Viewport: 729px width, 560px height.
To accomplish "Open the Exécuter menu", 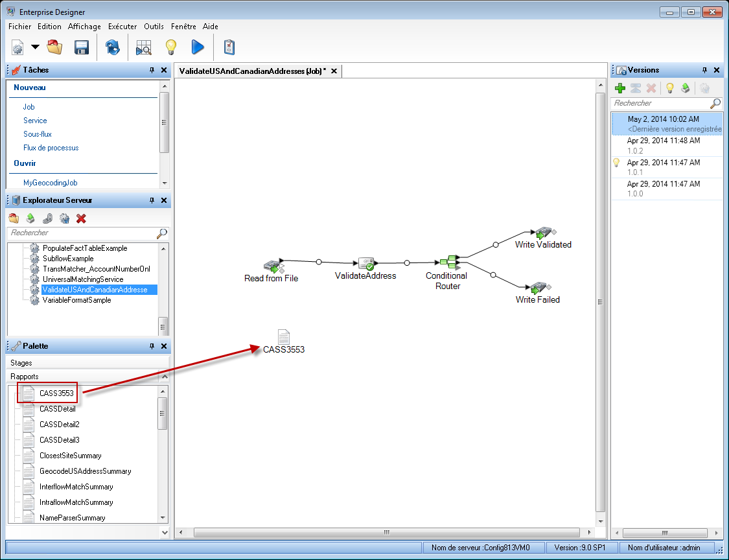I will click(x=122, y=27).
